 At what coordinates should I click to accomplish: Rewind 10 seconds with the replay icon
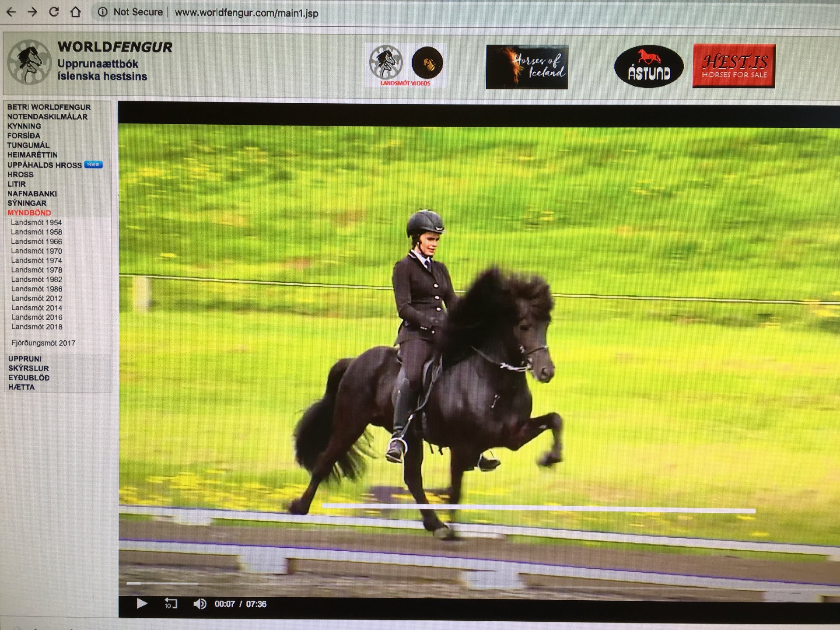pos(171,604)
